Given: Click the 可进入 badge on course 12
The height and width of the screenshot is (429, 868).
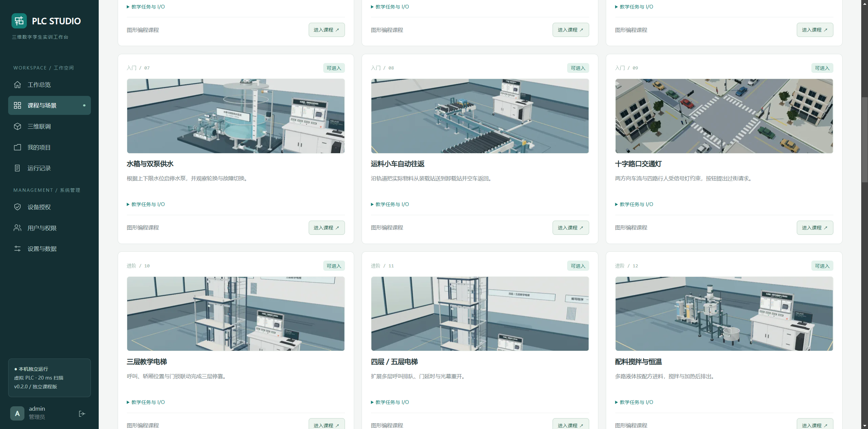Looking at the screenshot, I should click(822, 266).
